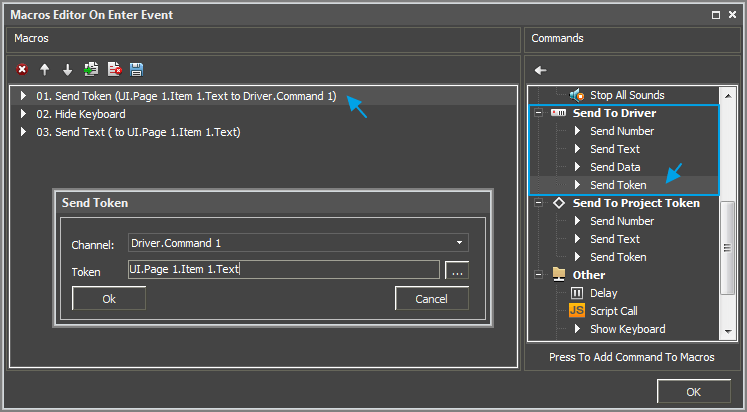
Task: Open the Channel dropdown
Action: pos(459,242)
